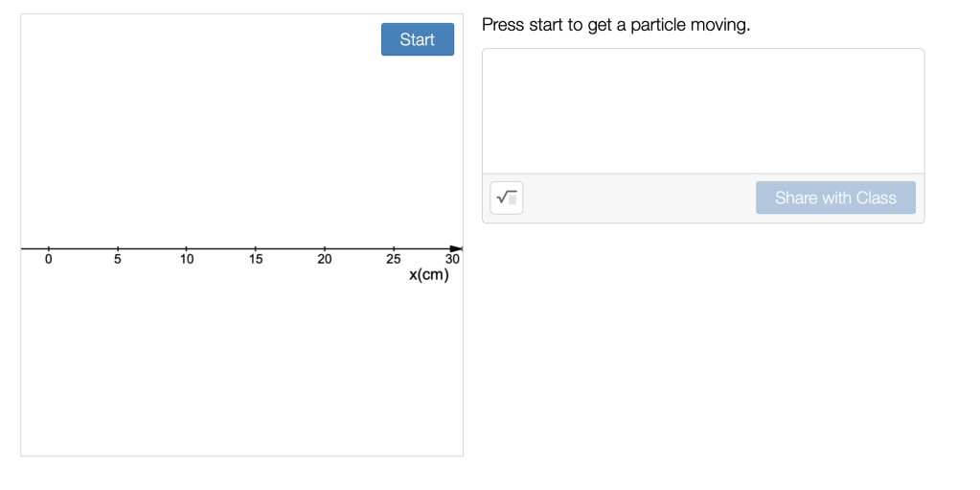Viewport: 980px width, 490px height.
Task: Pick the 15 cm tick on the axis
Action: coord(256,249)
